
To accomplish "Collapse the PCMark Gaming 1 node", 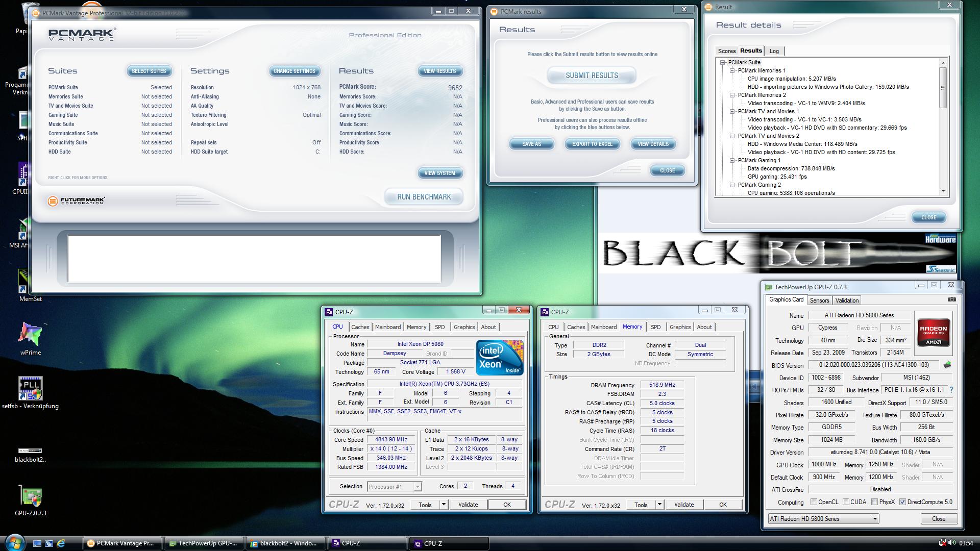I will pos(732,160).
